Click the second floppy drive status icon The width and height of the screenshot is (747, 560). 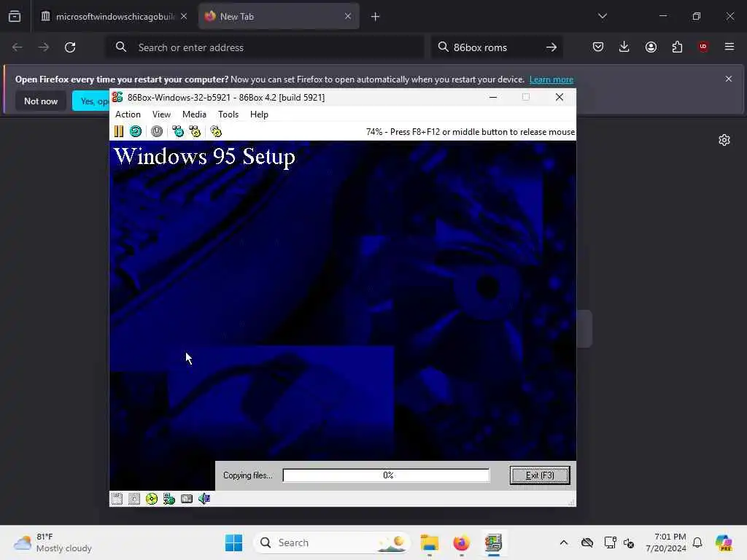tap(134, 499)
